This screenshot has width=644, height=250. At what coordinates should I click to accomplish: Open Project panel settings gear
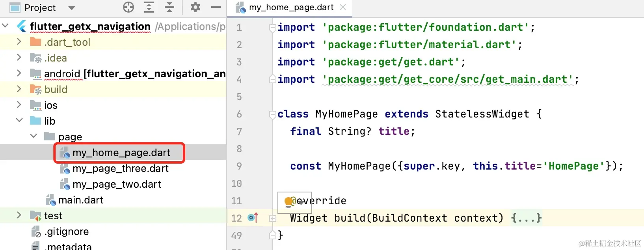click(x=195, y=7)
